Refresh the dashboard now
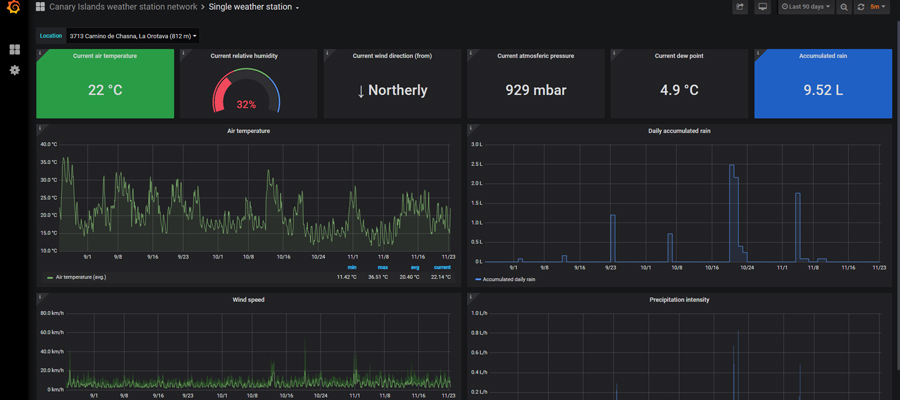This screenshot has width=900, height=400. [860, 7]
